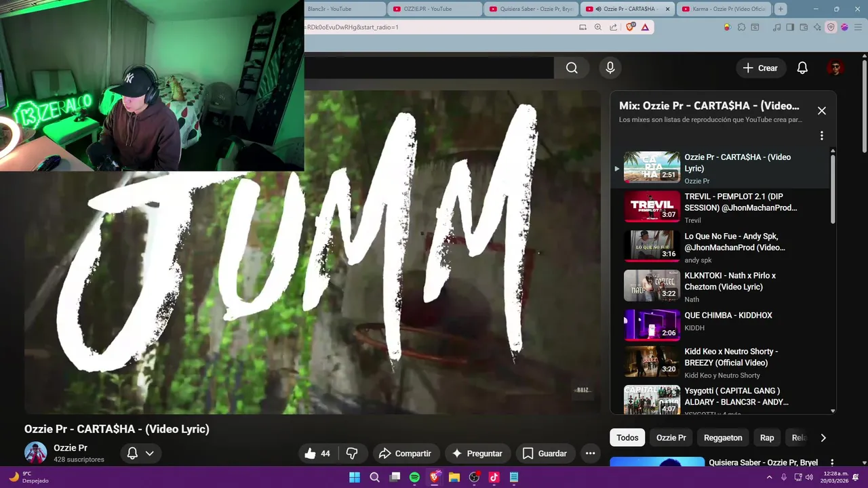This screenshot has width=868, height=488.
Task: Select the Rap filter chip
Action: point(767,438)
